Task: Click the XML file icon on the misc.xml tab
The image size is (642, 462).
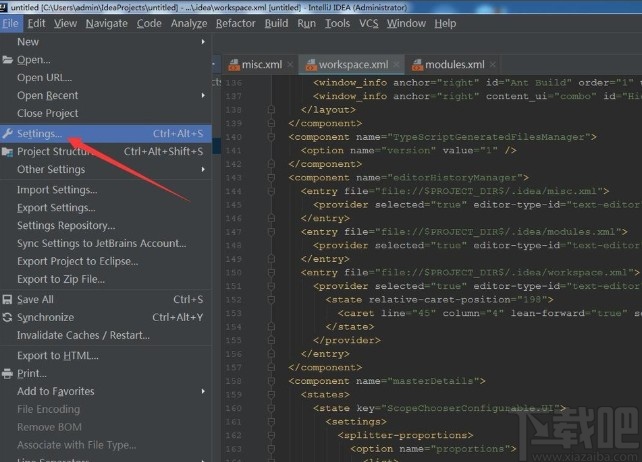Action: [234, 65]
